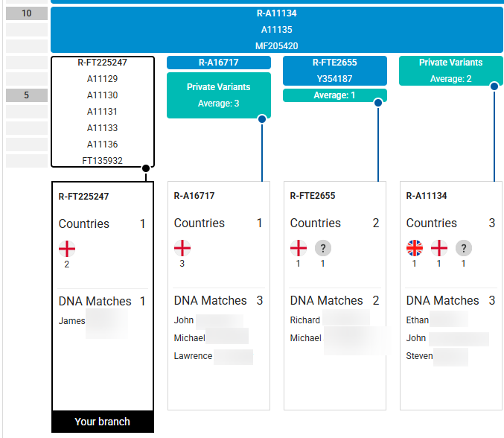Click the teal Private Variants Average: 3 box
The height and width of the screenshot is (438, 504).
pos(219,95)
